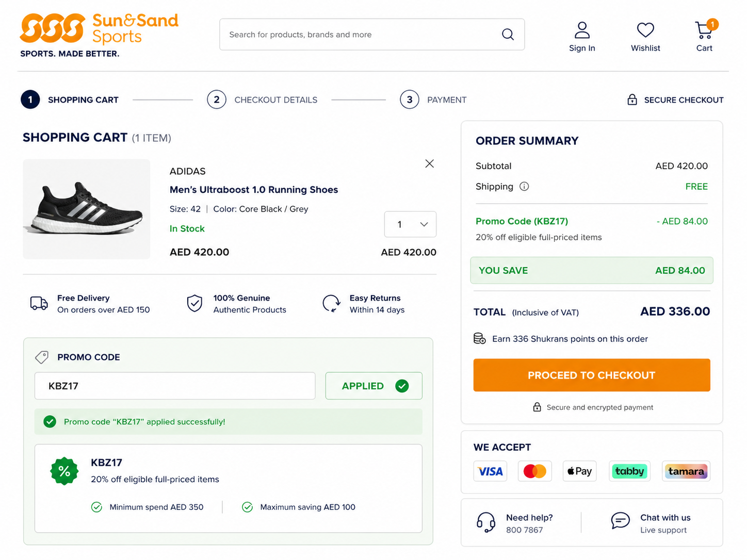747x560 pixels.
Task: Open the Wishlist heart icon
Action: 645,30
